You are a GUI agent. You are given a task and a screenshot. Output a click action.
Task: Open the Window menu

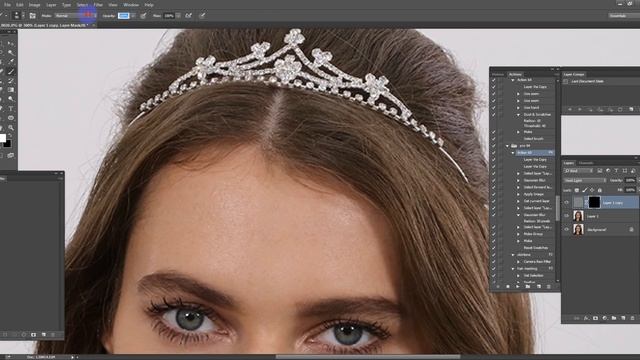coord(131,5)
